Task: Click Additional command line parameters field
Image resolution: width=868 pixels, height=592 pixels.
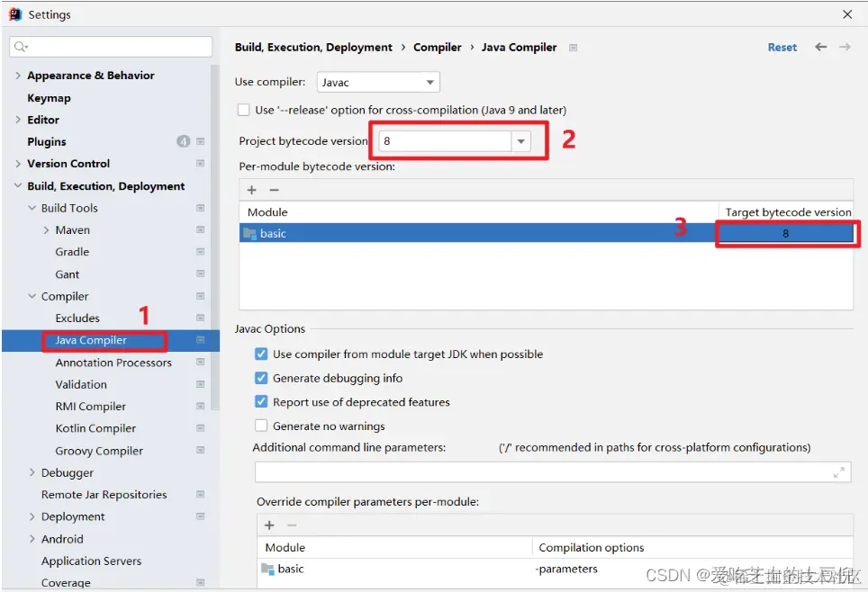Action: 553,472
